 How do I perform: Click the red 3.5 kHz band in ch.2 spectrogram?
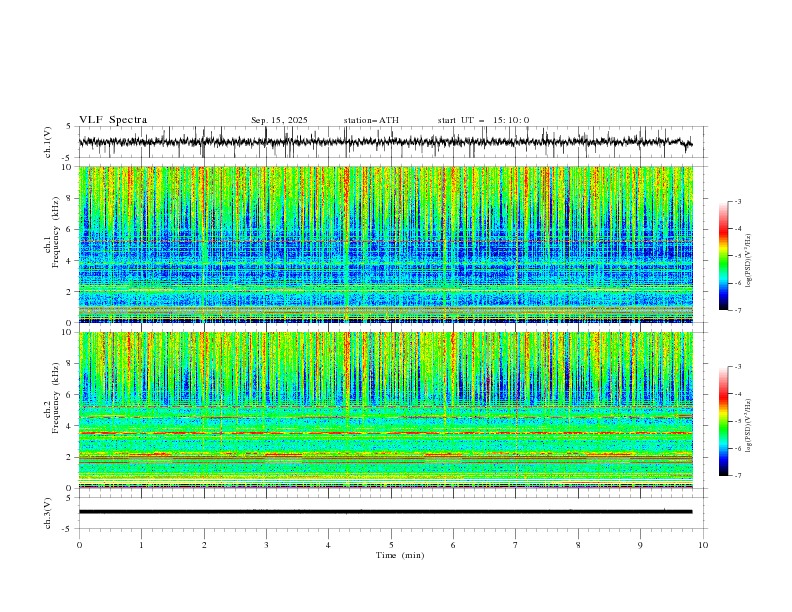386,433
